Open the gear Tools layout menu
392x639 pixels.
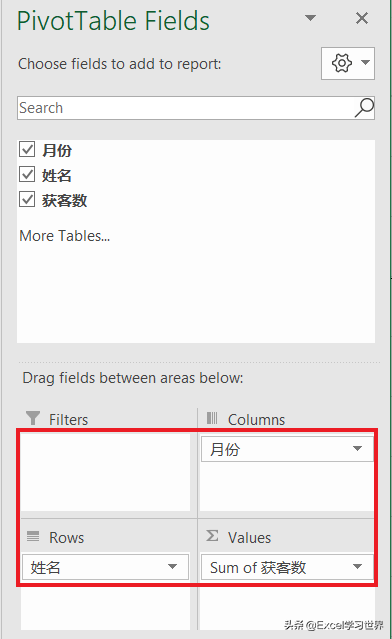tap(341, 63)
